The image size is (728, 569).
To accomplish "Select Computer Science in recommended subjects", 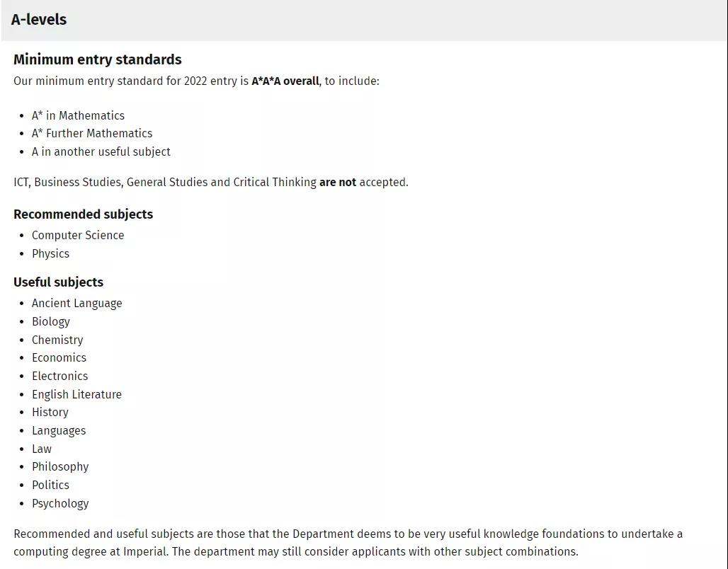I will click(x=78, y=235).
